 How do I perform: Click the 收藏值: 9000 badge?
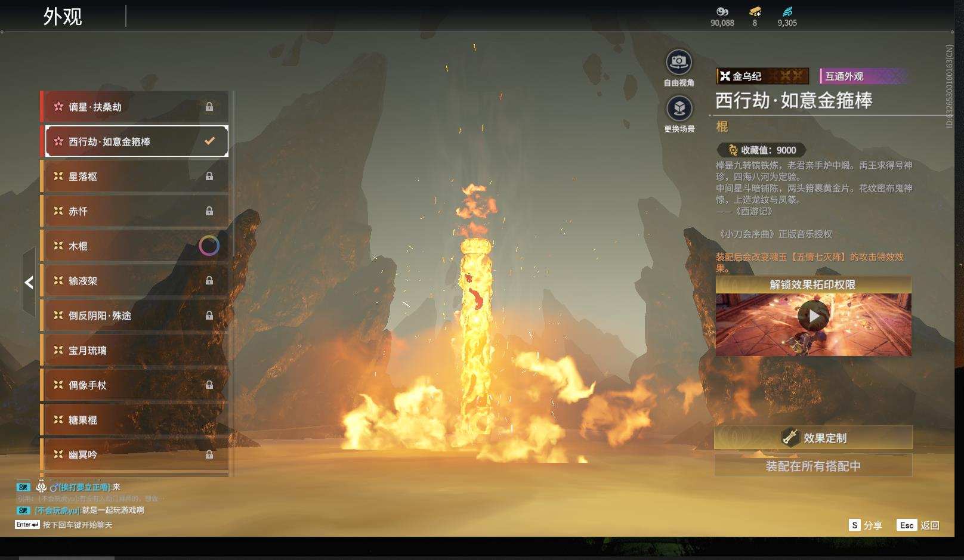coord(761,150)
